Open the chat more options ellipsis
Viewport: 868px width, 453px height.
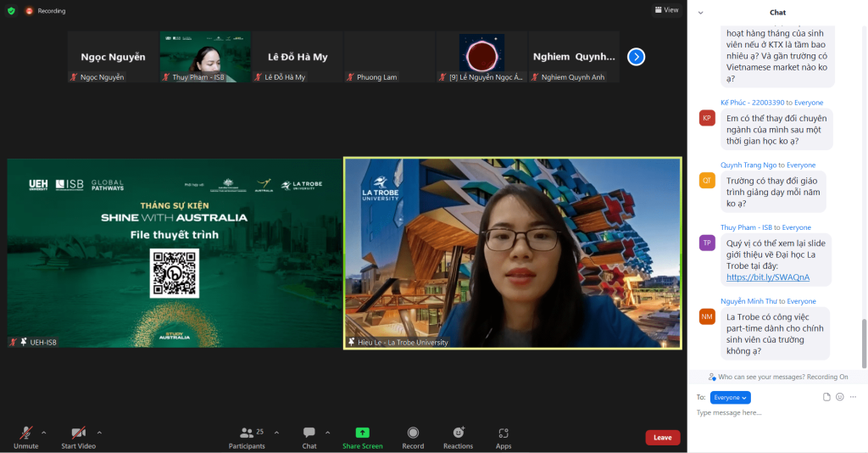(x=854, y=397)
